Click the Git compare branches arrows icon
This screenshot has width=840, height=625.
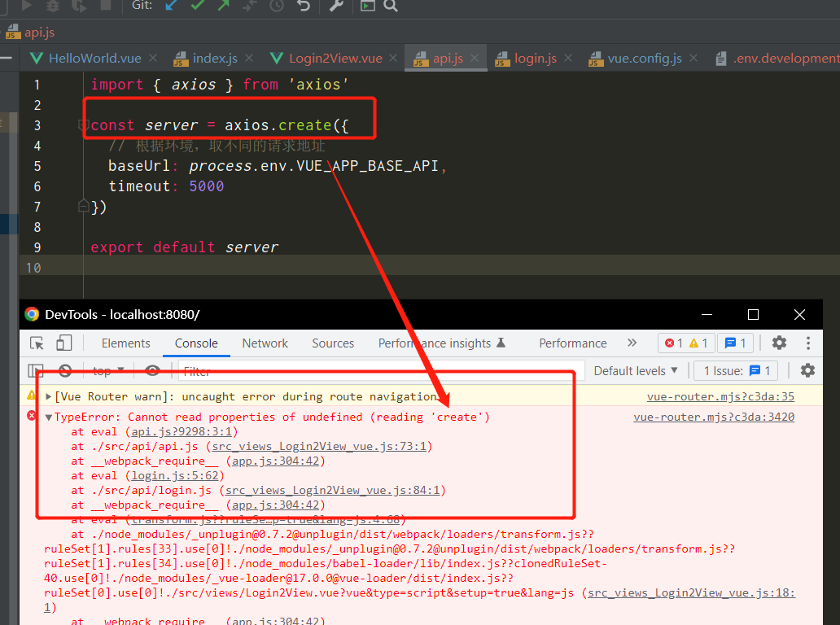pos(250,6)
